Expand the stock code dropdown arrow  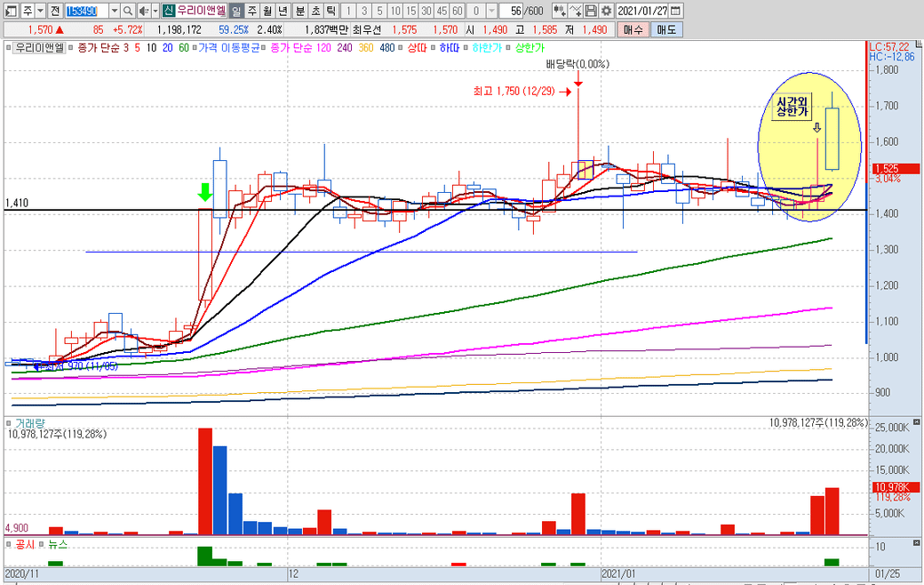(114, 11)
